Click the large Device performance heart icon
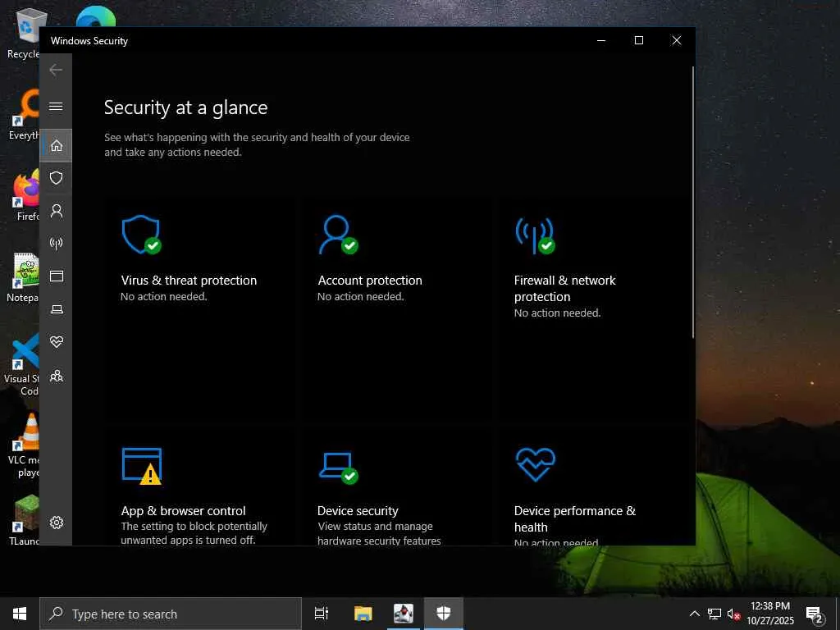Image resolution: width=840 pixels, height=630 pixels. [x=535, y=465]
